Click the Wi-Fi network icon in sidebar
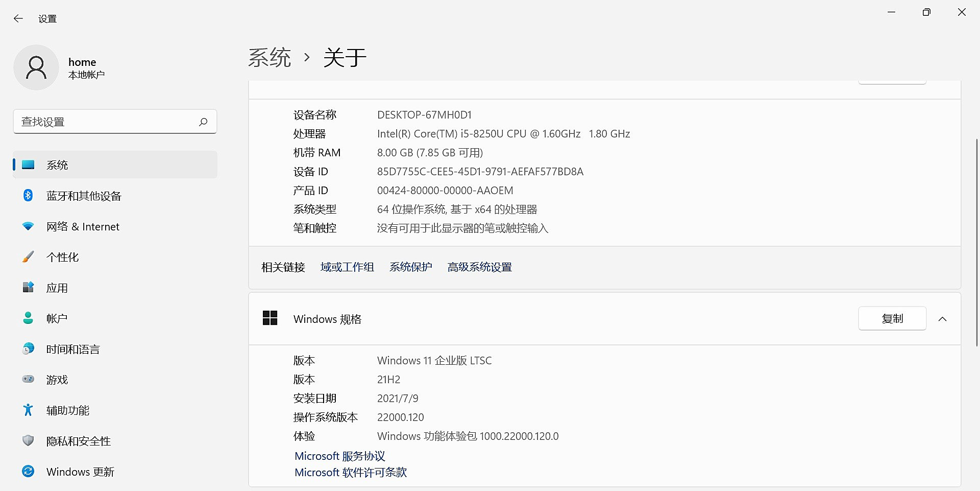The width and height of the screenshot is (980, 491). click(28, 226)
